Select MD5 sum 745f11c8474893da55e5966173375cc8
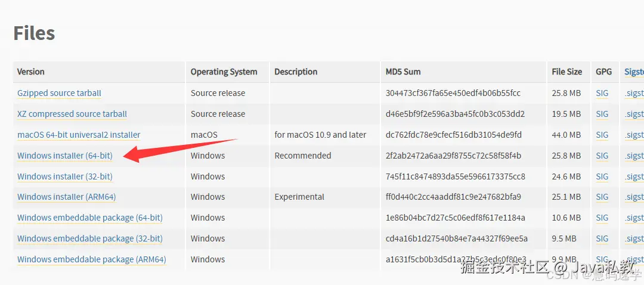Viewport: 644px width, 285px height. click(456, 176)
